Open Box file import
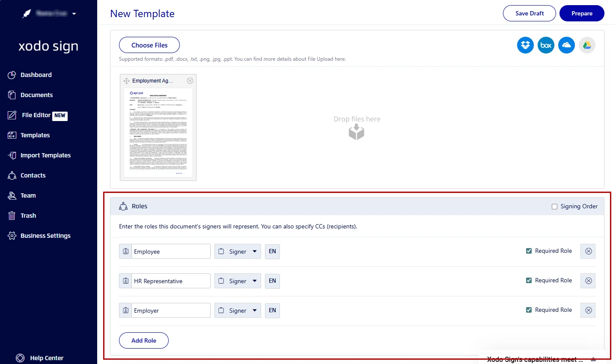 pyautogui.click(x=546, y=45)
